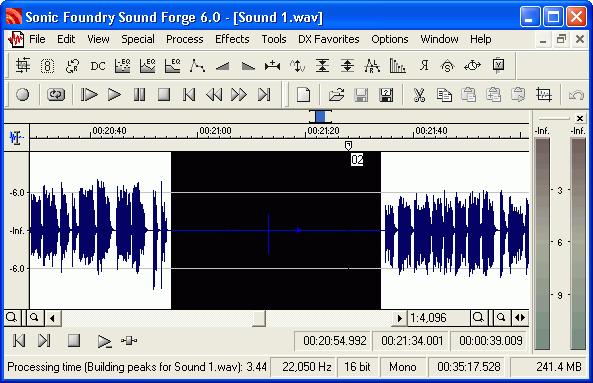Stop playback in the transport toolbar
Viewport: 593px width, 383px height.
tap(164, 95)
